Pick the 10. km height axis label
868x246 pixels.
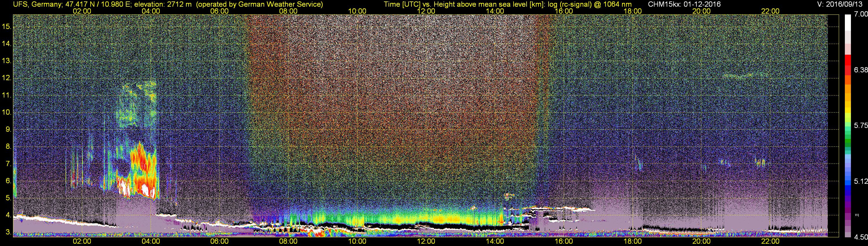point(7,112)
